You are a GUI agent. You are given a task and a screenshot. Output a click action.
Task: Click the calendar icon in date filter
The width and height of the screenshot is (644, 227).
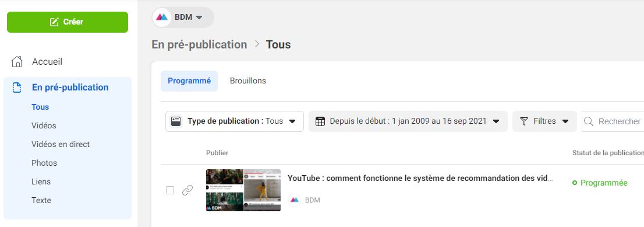click(320, 121)
